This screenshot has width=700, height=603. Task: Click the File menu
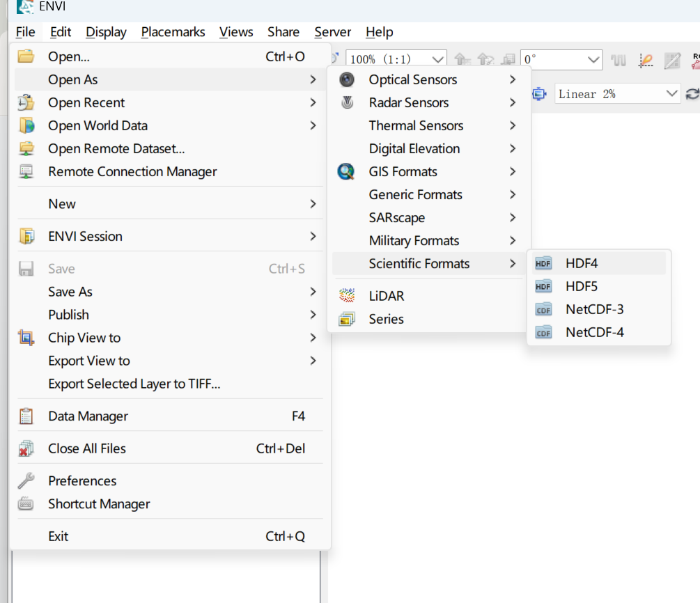[26, 32]
